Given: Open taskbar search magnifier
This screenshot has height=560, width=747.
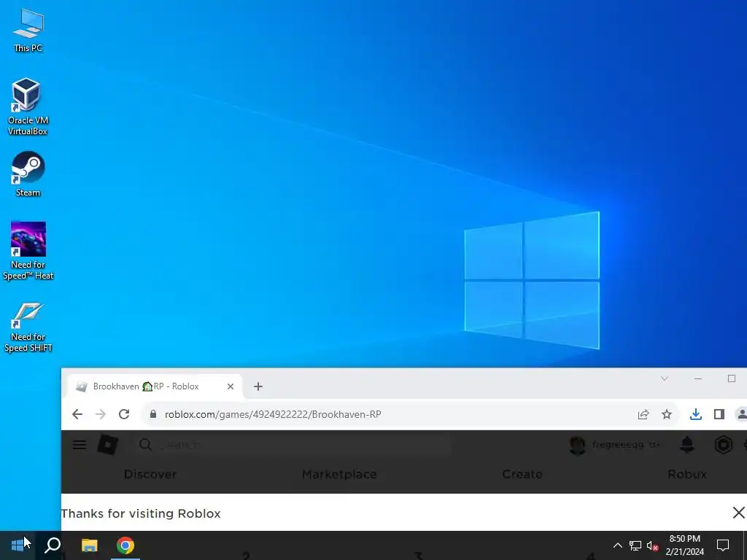Looking at the screenshot, I should pyautogui.click(x=53, y=545).
